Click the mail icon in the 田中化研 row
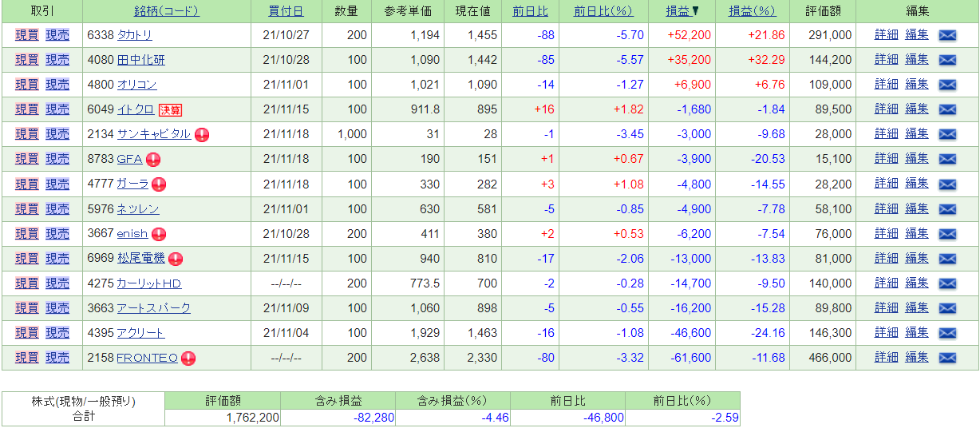 946,61
